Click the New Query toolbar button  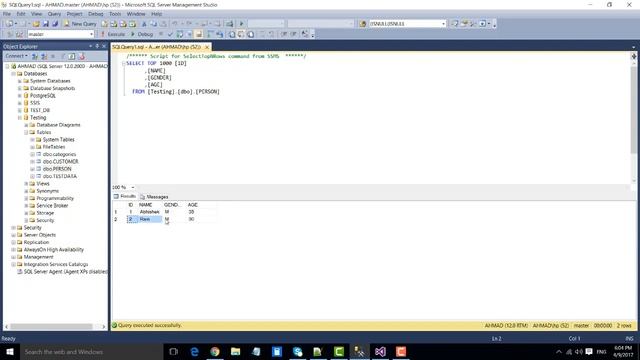[80, 24]
